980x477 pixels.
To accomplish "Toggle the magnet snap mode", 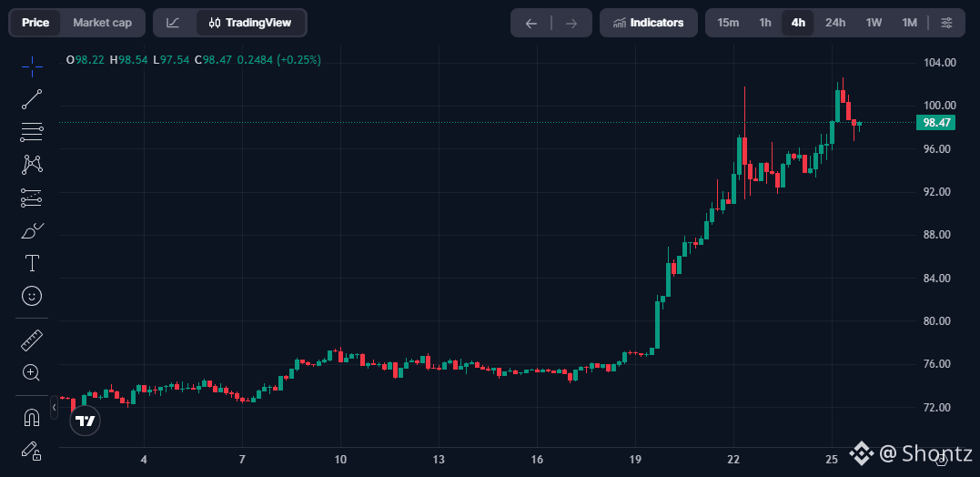I will click(x=32, y=417).
